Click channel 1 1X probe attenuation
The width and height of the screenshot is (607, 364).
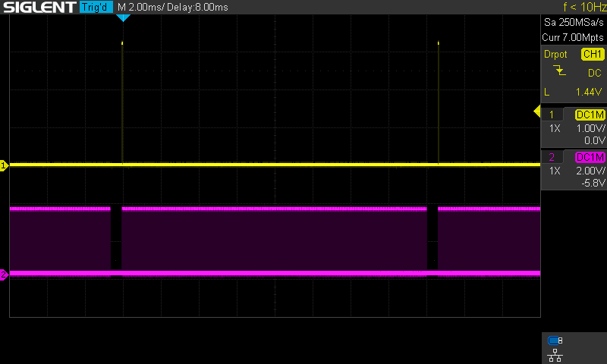click(x=555, y=128)
